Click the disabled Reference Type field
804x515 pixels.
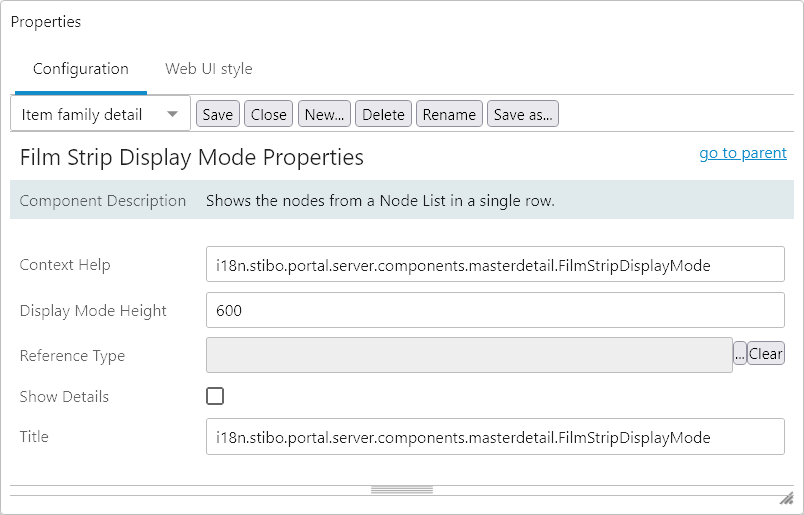[469, 355]
